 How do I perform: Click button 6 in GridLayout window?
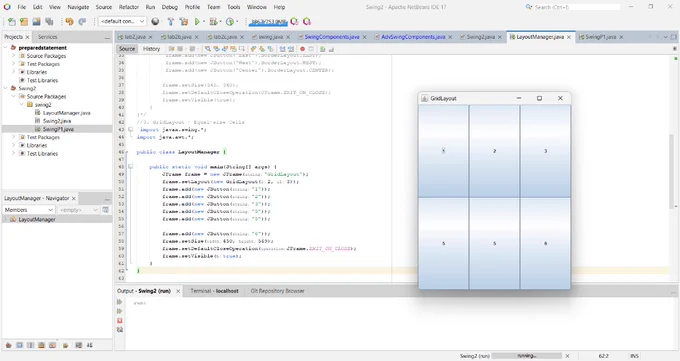pos(546,243)
